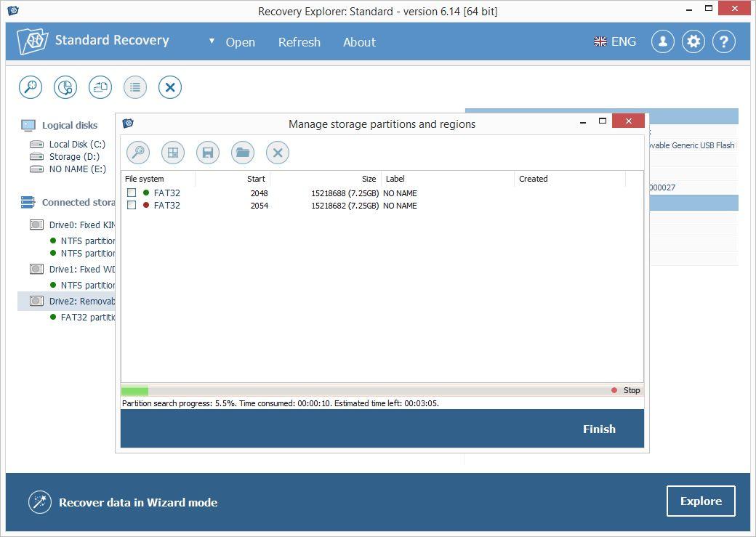Click the Explore button
This screenshot has width=756, height=537.
point(701,501)
